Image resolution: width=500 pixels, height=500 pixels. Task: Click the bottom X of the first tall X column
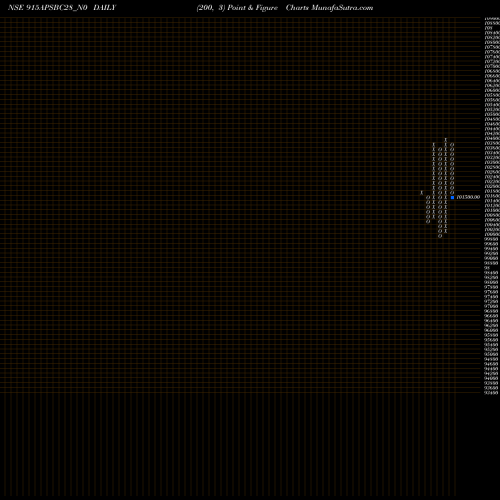click(x=434, y=217)
